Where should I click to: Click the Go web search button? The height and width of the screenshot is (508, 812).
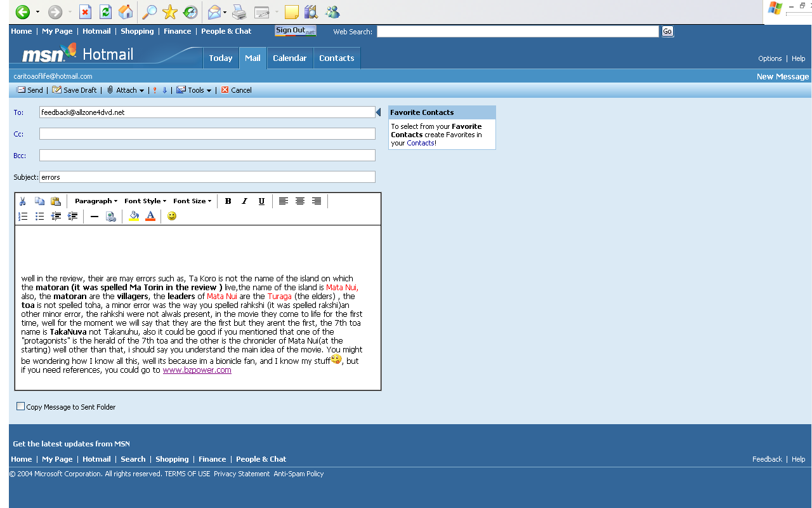tap(667, 31)
